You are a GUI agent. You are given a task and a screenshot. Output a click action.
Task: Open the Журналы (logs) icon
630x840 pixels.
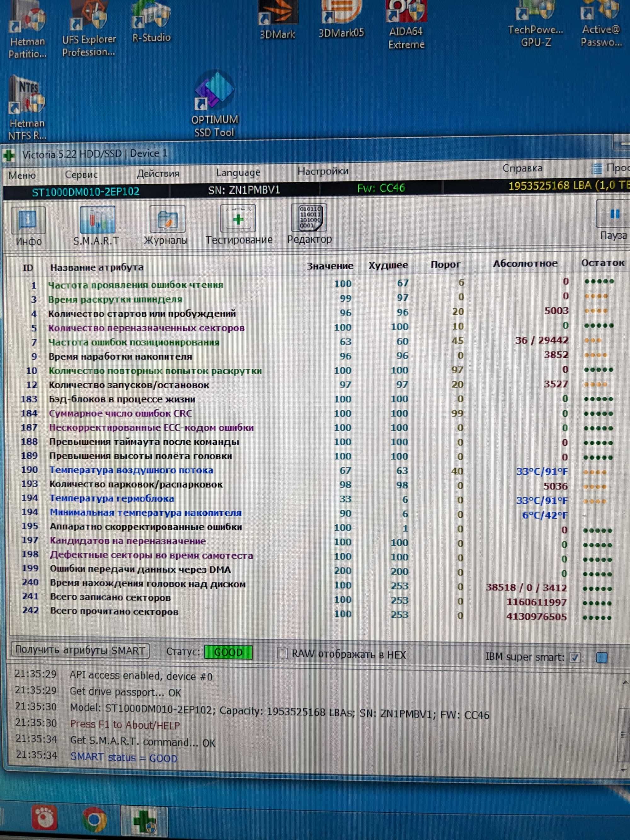pyautogui.click(x=168, y=219)
